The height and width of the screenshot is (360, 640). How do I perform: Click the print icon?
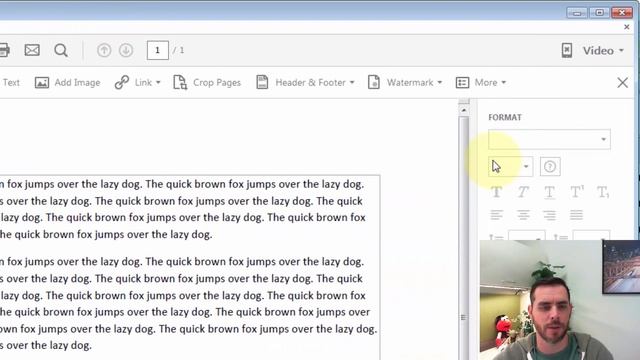click(x=4, y=50)
